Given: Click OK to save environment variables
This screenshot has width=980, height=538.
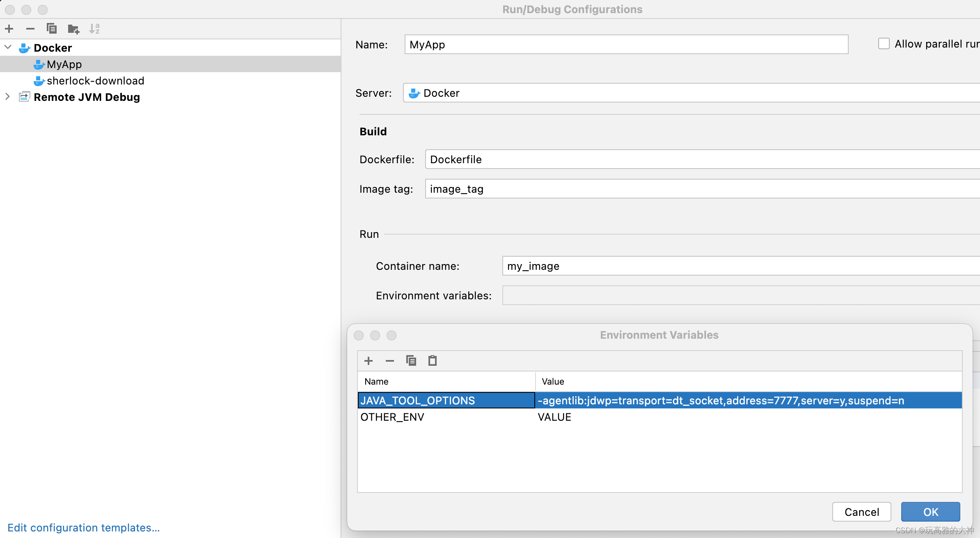Looking at the screenshot, I should point(930,512).
